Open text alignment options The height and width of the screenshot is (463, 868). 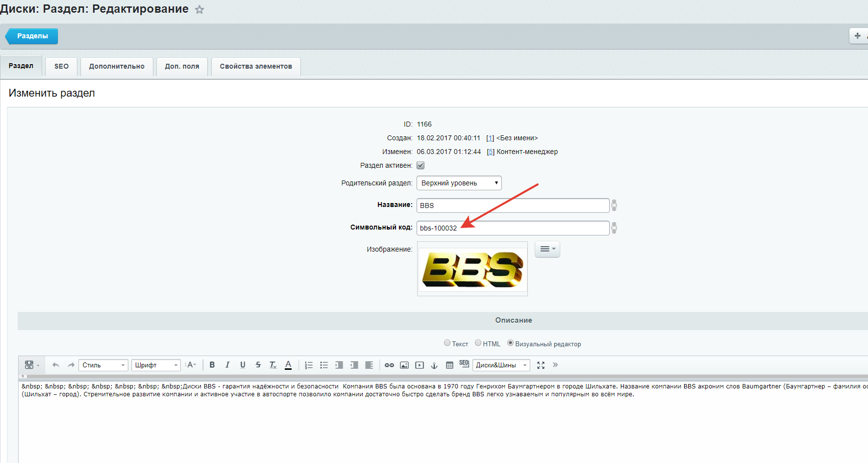tap(369, 365)
